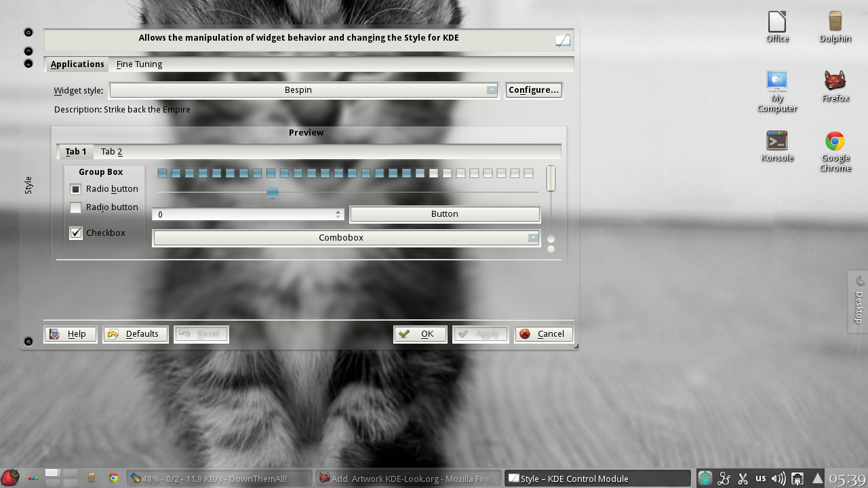Screen dimensions: 868x488
Task: Switch to the DownThemAll! taskbar window
Action: 219,479
